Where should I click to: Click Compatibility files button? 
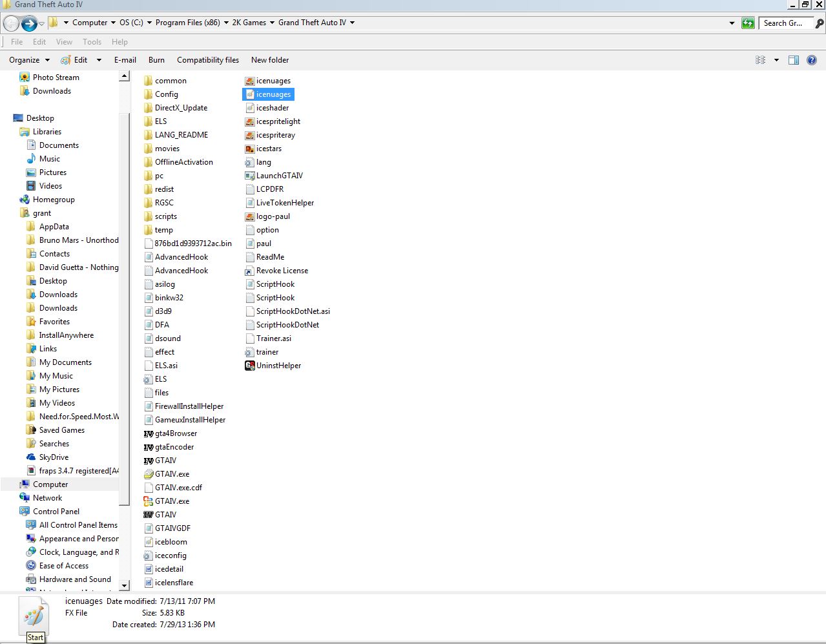coord(208,60)
